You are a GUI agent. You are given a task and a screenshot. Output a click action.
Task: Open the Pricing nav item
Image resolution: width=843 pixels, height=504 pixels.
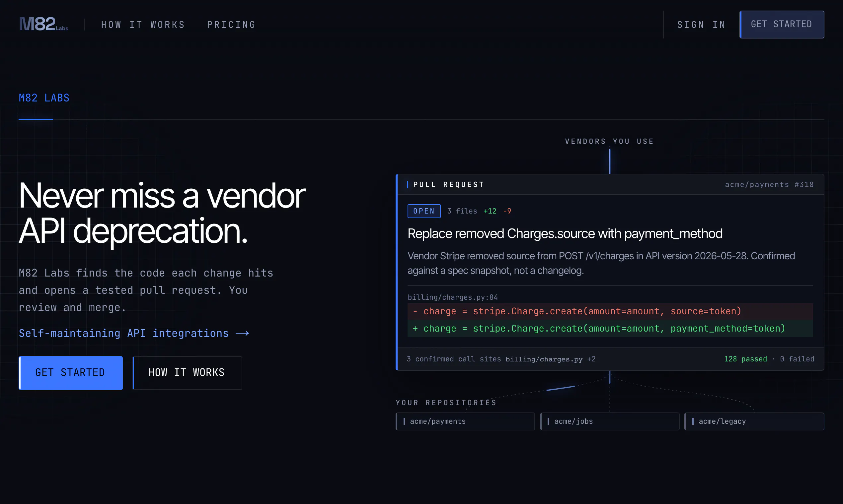coord(231,25)
